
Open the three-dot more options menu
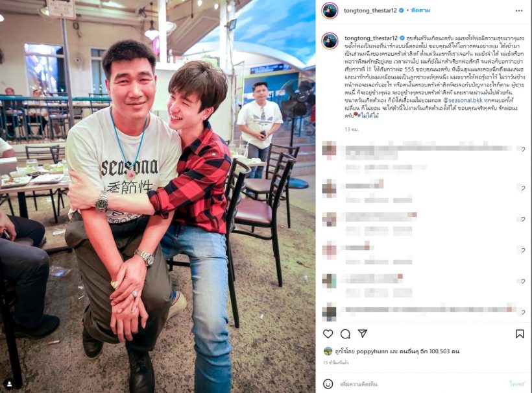pos(519,11)
